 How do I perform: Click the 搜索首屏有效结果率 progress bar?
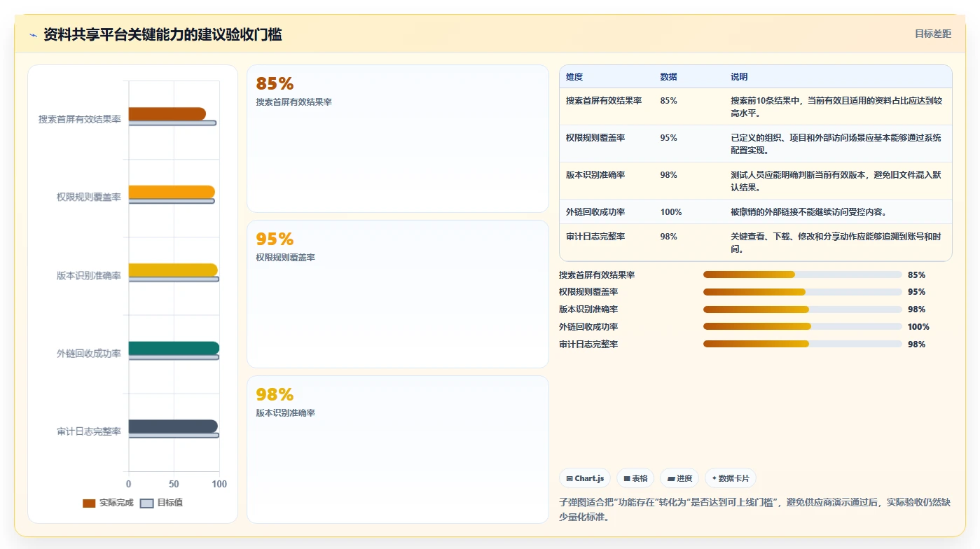(802, 274)
